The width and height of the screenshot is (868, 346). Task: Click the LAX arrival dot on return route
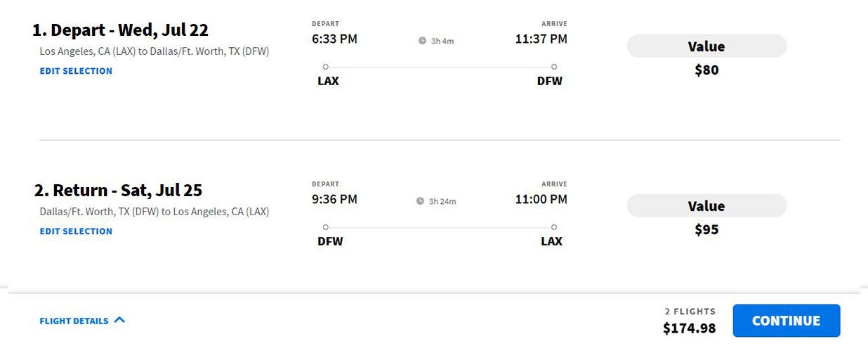pyautogui.click(x=554, y=227)
